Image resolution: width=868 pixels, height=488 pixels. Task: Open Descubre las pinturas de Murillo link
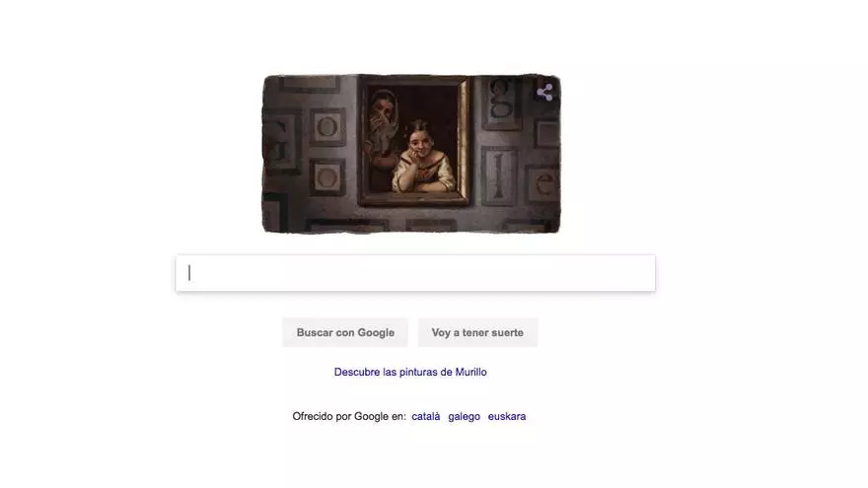tap(410, 372)
